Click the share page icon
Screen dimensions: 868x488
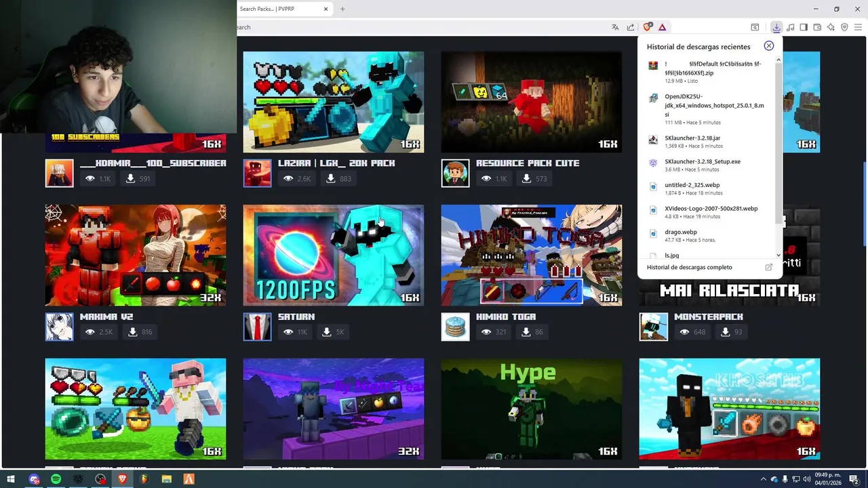[631, 27]
